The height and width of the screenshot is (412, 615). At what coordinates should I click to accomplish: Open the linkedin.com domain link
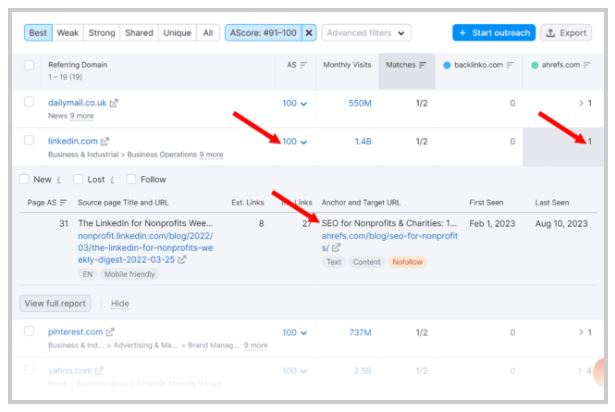point(73,141)
